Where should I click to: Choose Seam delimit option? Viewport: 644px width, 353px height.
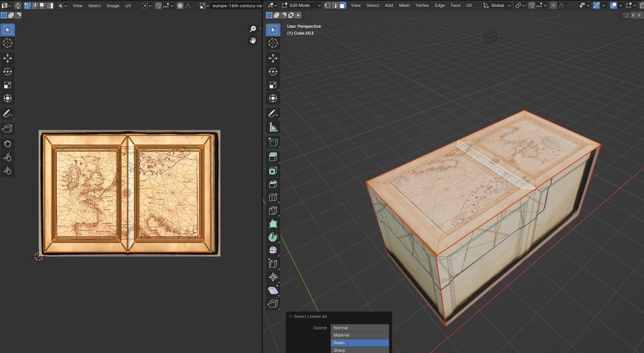pos(360,343)
